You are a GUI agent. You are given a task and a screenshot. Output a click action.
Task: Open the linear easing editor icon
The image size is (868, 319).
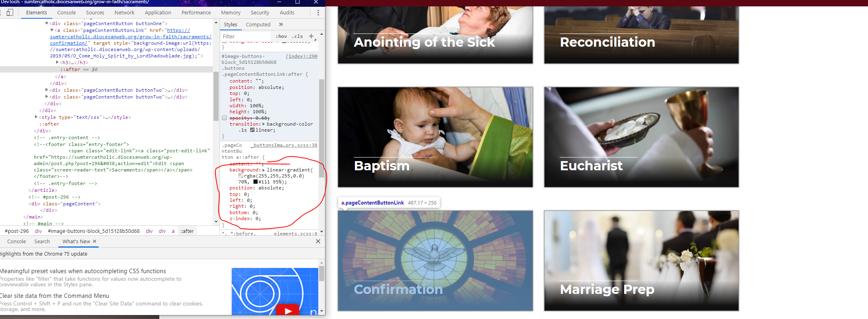click(253, 130)
